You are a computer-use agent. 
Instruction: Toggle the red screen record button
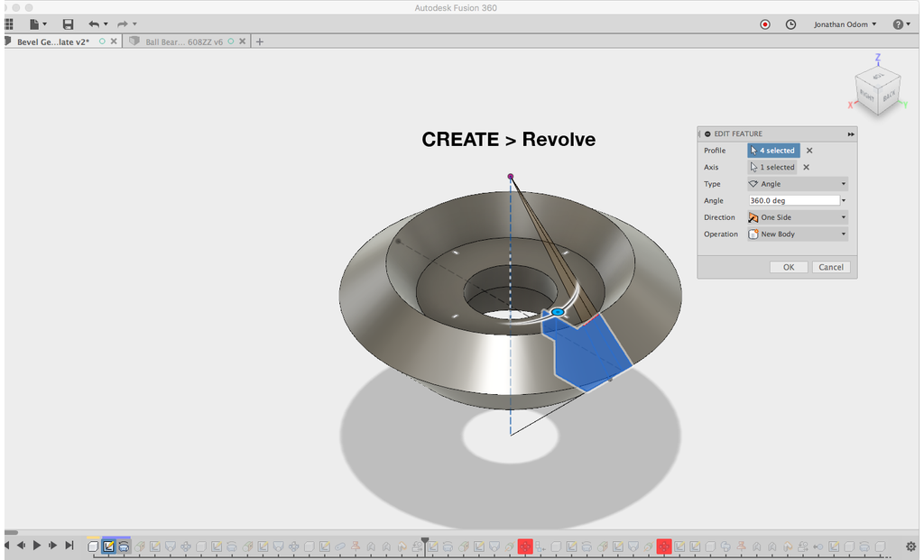[x=765, y=24]
